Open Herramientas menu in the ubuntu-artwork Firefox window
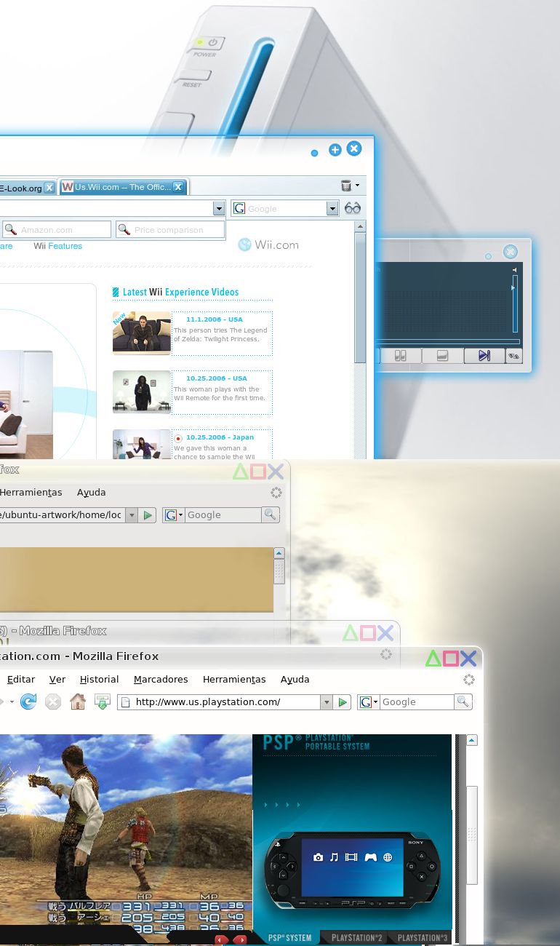The image size is (560, 946). click(x=31, y=493)
